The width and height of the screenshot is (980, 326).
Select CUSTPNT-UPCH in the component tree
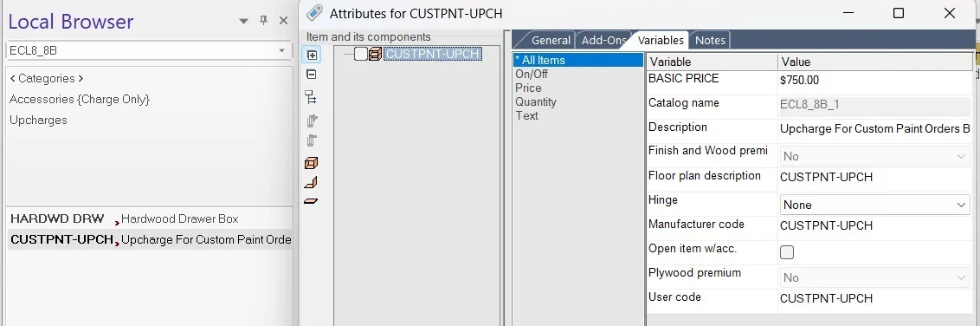coord(433,55)
